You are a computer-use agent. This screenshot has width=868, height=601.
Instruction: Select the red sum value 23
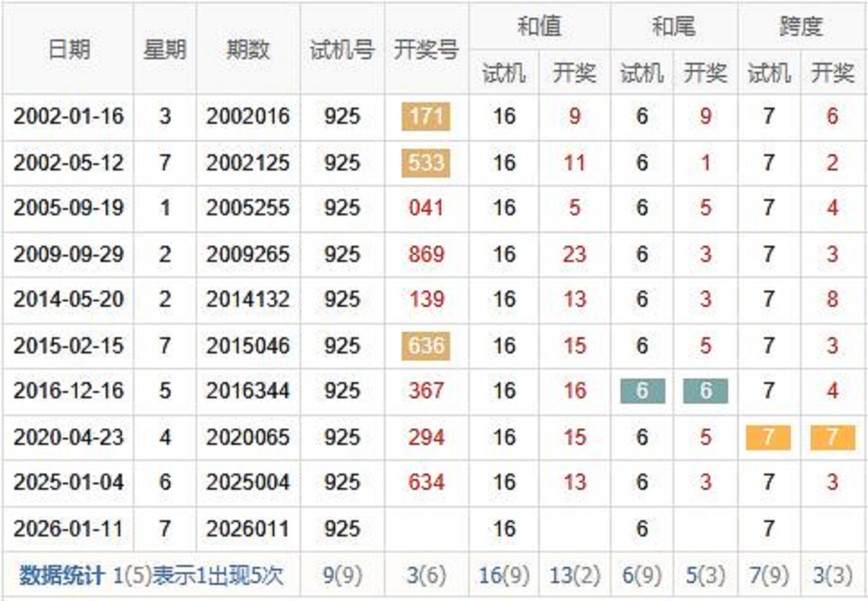(574, 254)
